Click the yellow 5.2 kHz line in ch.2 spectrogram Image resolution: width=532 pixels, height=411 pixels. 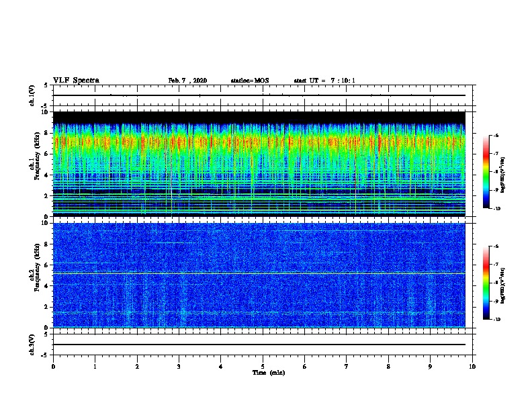259,273
